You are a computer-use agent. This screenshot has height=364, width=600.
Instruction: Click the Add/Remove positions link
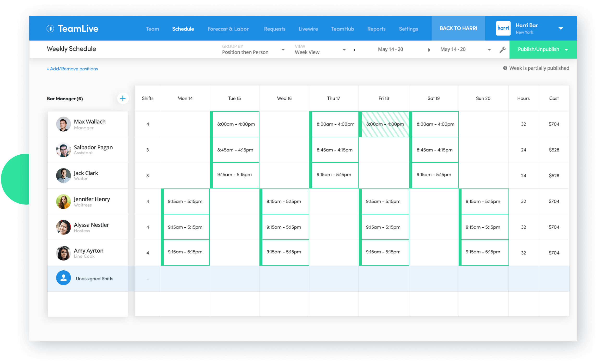(72, 69)
